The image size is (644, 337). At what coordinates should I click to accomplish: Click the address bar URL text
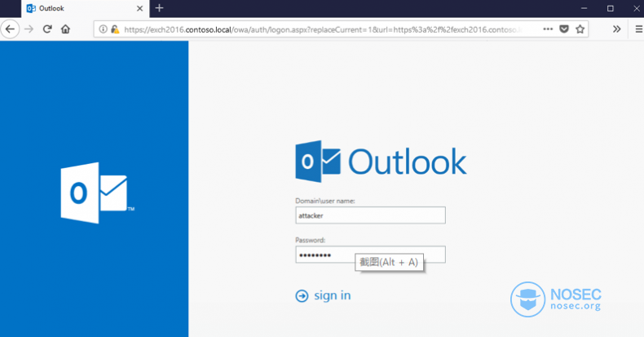tap(323, 29)
